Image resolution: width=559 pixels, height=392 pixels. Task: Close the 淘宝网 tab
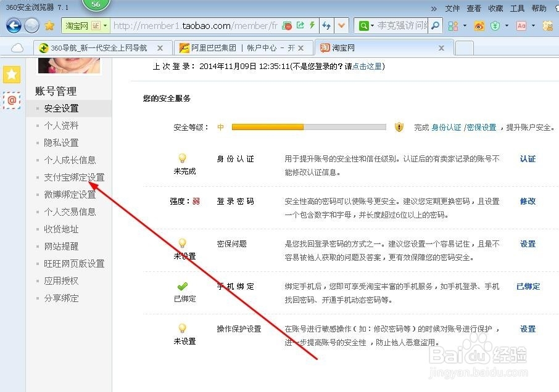tap(441, 47)
